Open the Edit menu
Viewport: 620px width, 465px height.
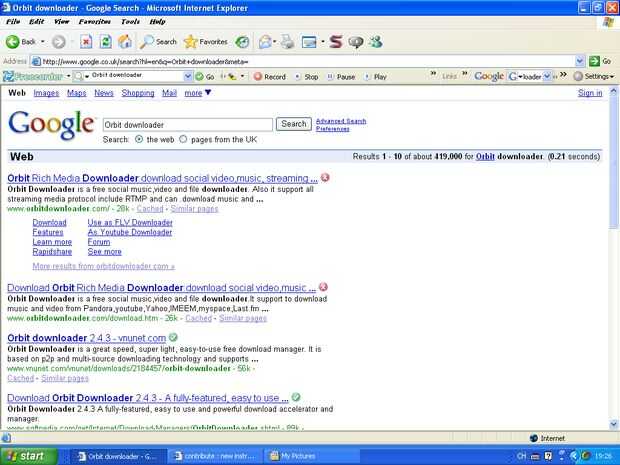tap(36, 22)
